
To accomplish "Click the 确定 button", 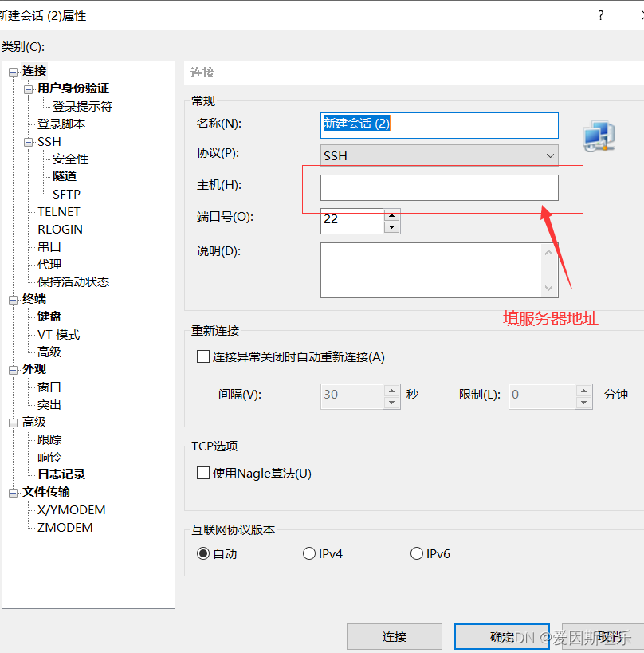I will 502,636.
